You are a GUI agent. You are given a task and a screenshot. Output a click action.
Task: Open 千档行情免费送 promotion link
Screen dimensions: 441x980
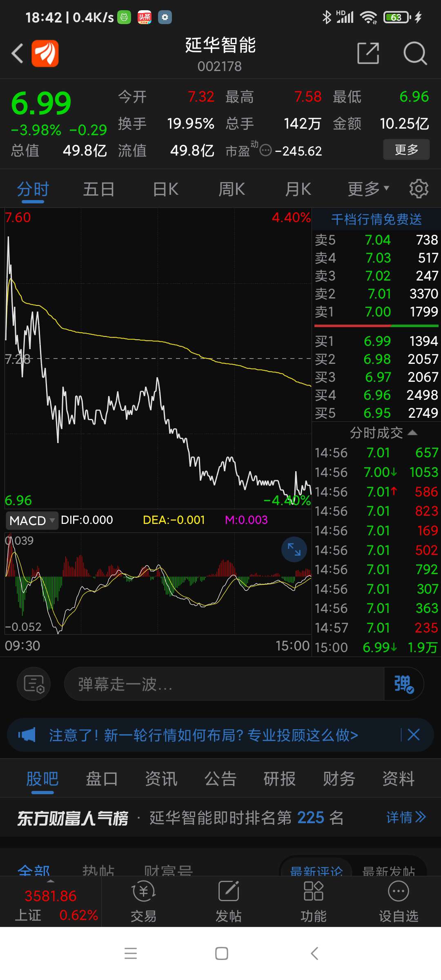pos(376,219)
